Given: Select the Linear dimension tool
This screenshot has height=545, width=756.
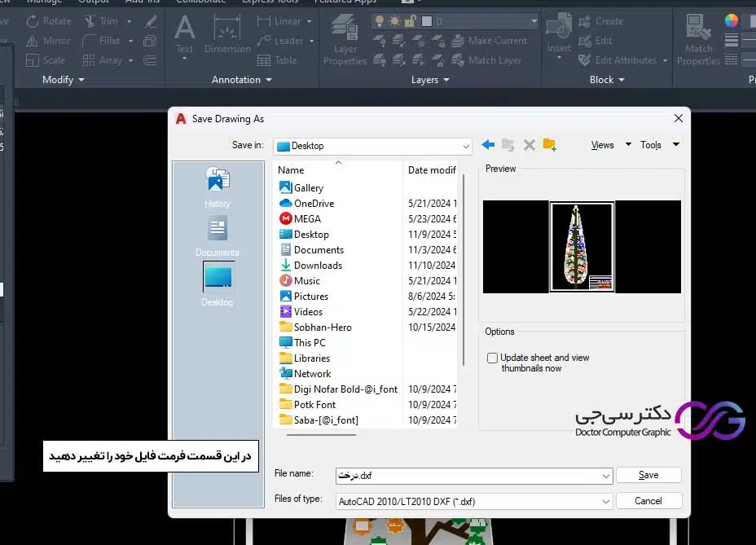Looking at the screenshot, I should coord(279,21).
